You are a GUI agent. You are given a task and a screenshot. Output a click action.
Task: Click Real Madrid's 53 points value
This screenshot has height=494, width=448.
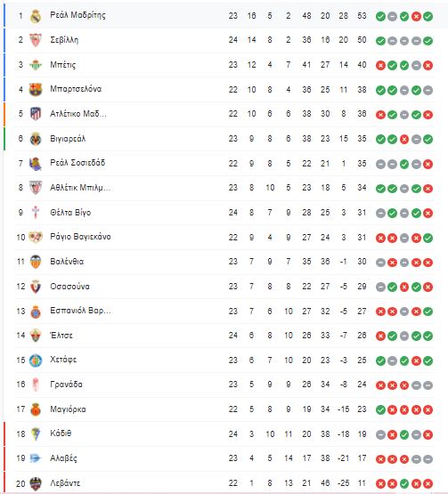pyautogui.click(x=362, y=16)
